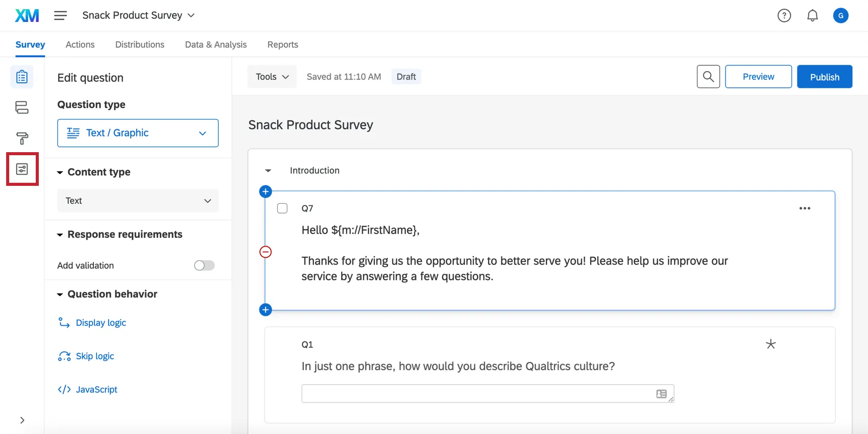Open the Survey flow sidebar icon
Image resolution: width=868 pixels, height=434 pixels.
[22, 108]
